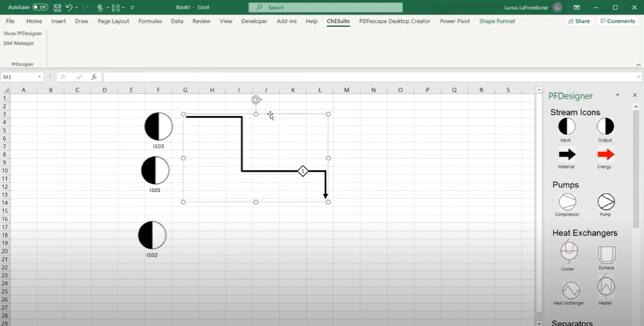Click the Insert Function fx icon
Screen dimensions: 644x326
94,77
